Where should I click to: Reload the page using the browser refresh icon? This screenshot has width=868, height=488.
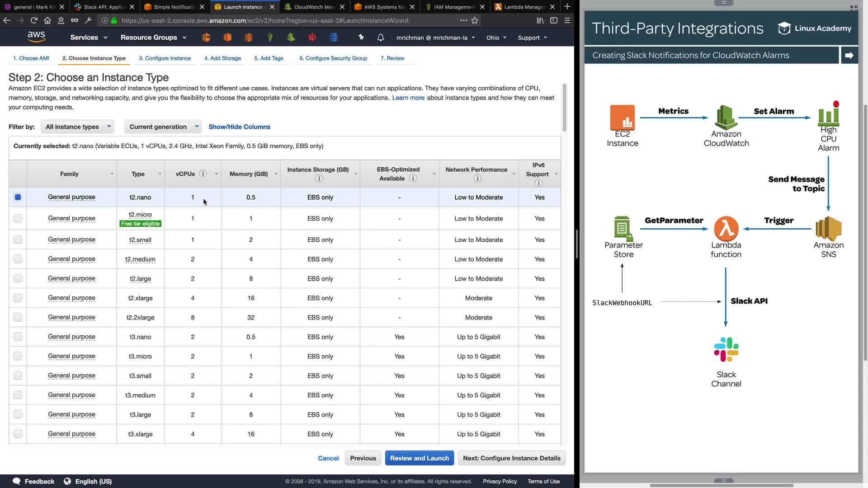click(34, 20)
